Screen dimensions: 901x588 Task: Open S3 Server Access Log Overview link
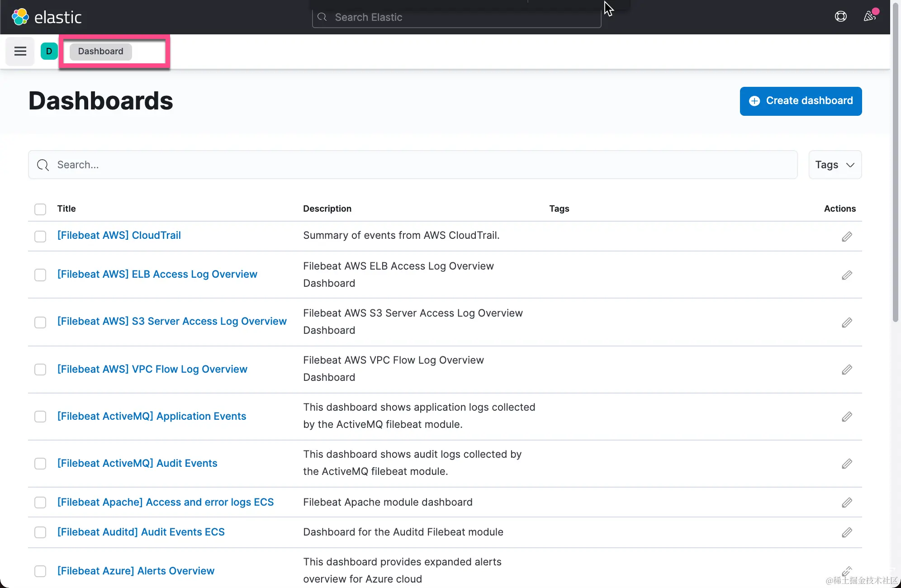[x=172, y=321]
